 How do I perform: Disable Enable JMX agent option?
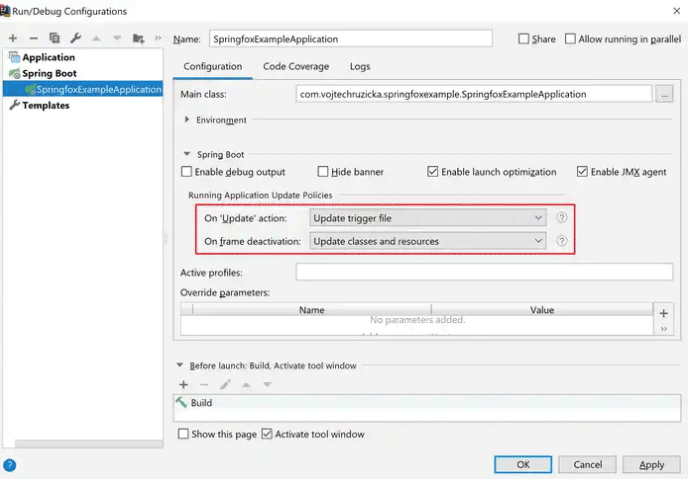[582, 172]
